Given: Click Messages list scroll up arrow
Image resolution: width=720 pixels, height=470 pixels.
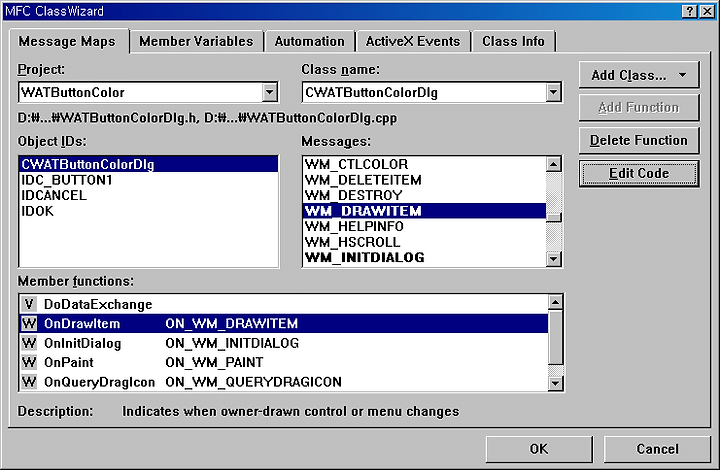Looking at the screenshot, I should pyautogui.click(x=554, y=164).
